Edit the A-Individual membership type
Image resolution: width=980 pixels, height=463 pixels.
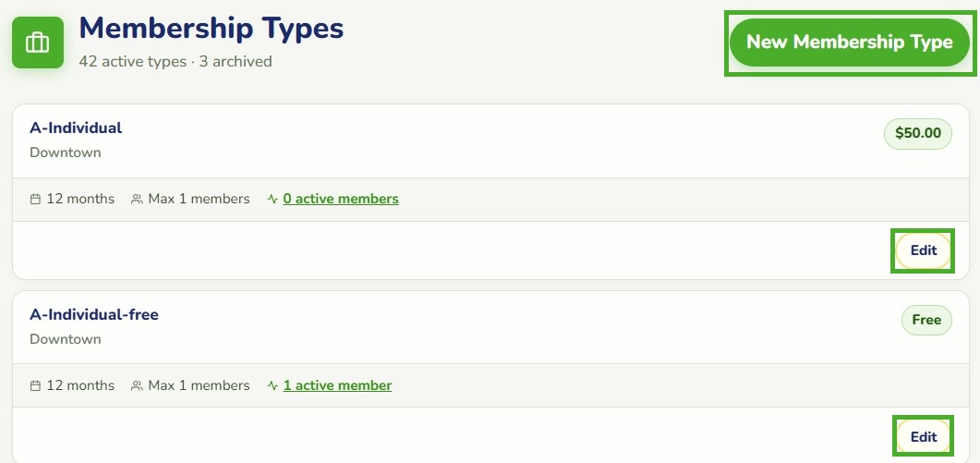pos(923,250)
